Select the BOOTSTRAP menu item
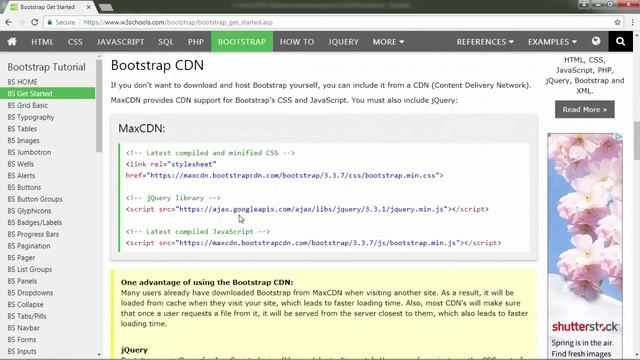The height and width of the screenshot is (360, 640). pos(242,42)
